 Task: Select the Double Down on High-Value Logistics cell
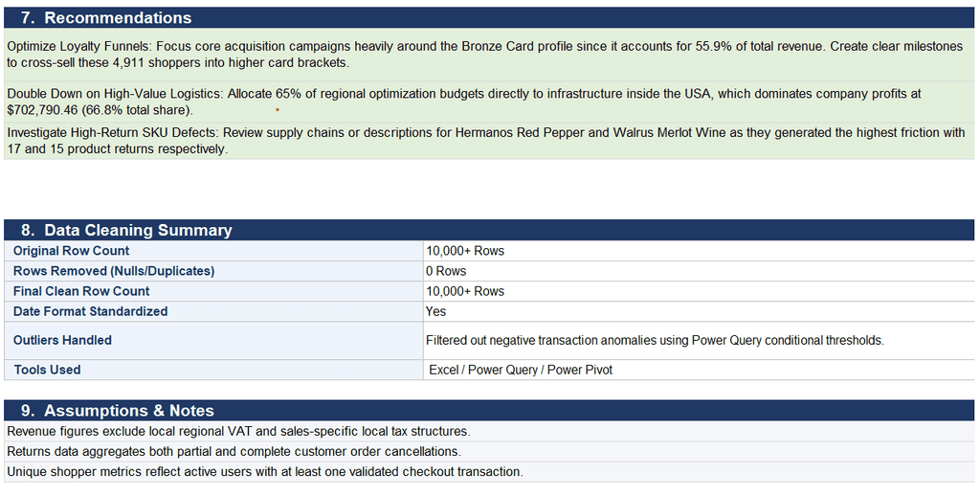pos(489,102)
